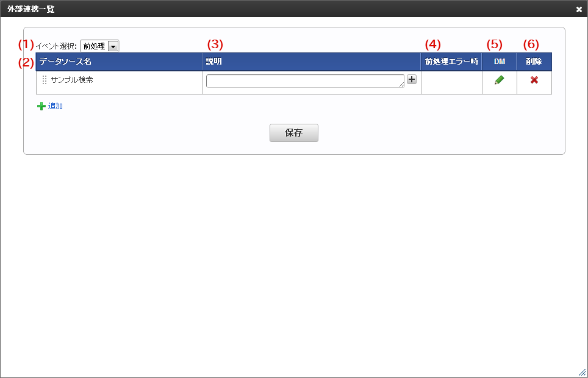Click the 追加 link
This screenshot has width=588, height=378.
56,106
